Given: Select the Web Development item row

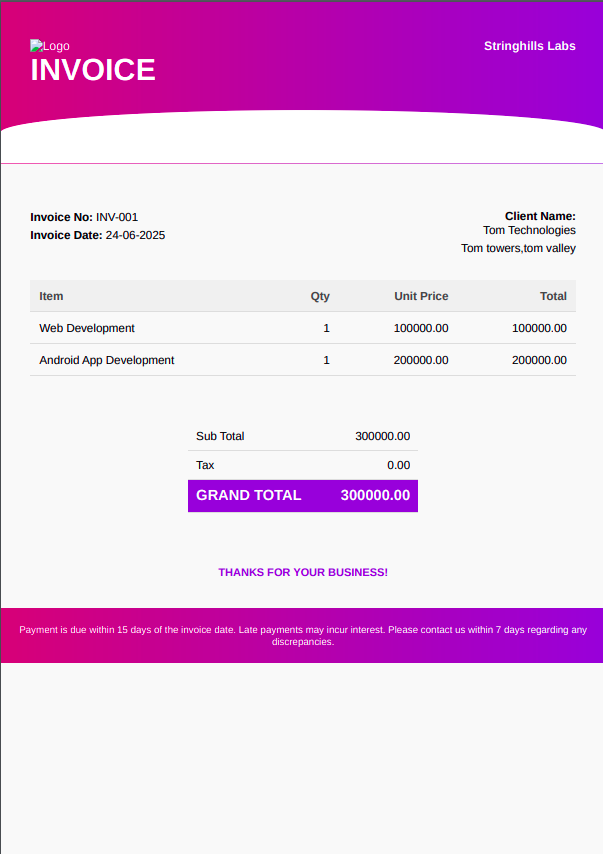Looking at the screenshot, I should (x=87, y=328).
